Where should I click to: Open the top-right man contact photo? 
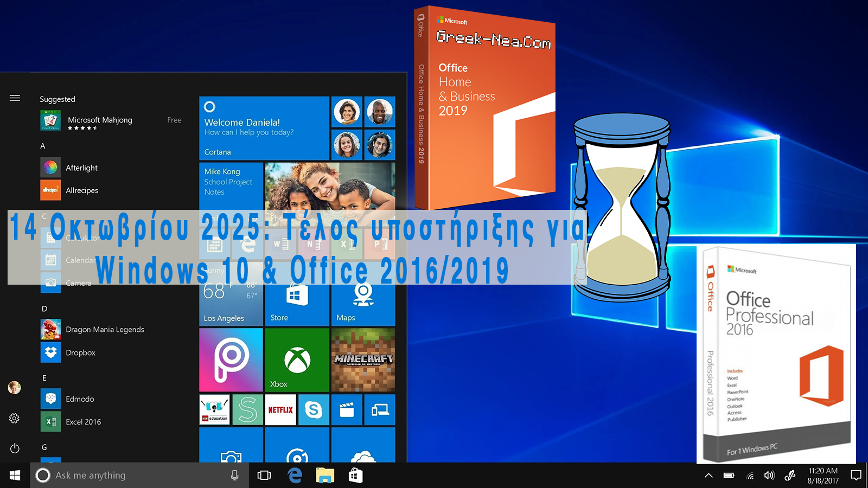click(380, 112)
